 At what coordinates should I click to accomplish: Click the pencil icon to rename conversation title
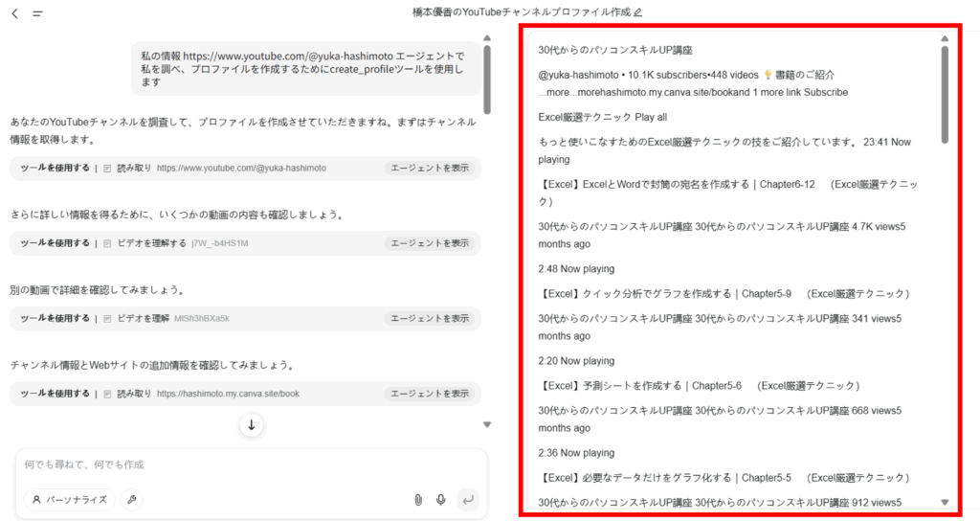coord(638,12)
